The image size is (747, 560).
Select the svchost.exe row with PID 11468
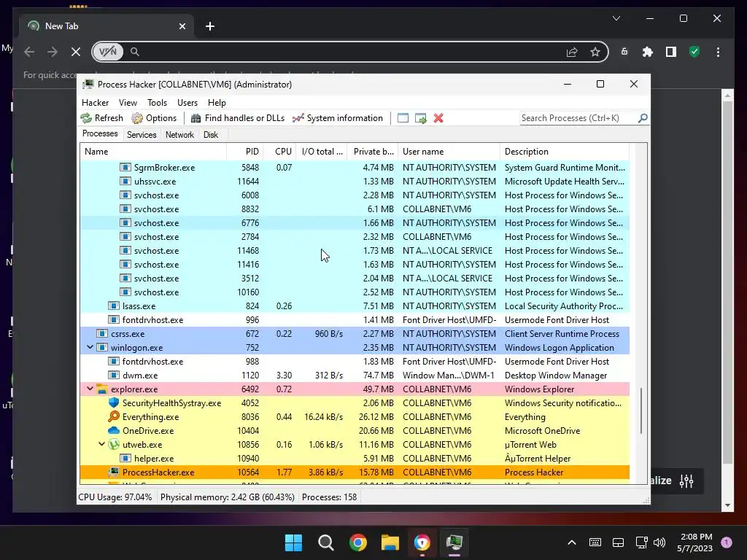pyautogui.click(x=355, y=251)
